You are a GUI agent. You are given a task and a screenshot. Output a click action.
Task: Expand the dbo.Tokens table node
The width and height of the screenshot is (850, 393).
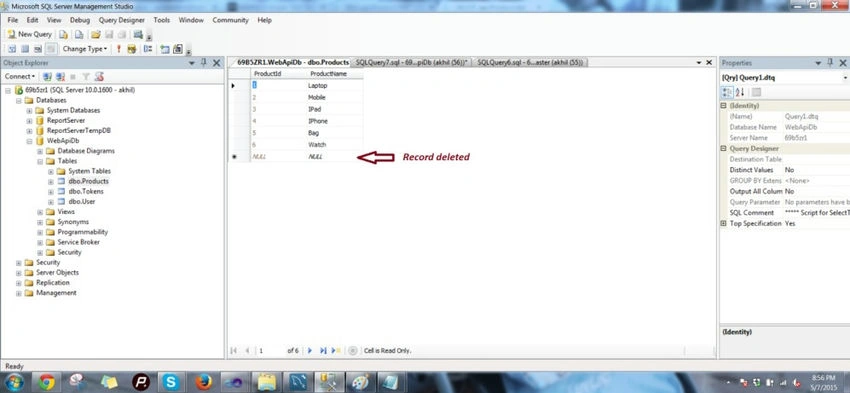click(51, 191)
